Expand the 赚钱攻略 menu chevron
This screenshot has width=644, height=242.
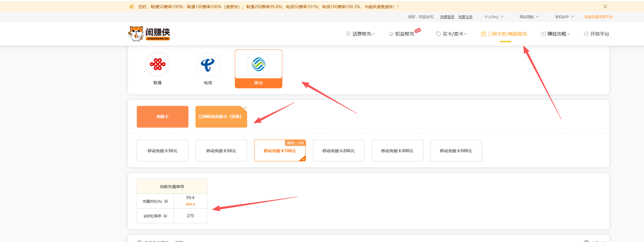click(569, 34)
